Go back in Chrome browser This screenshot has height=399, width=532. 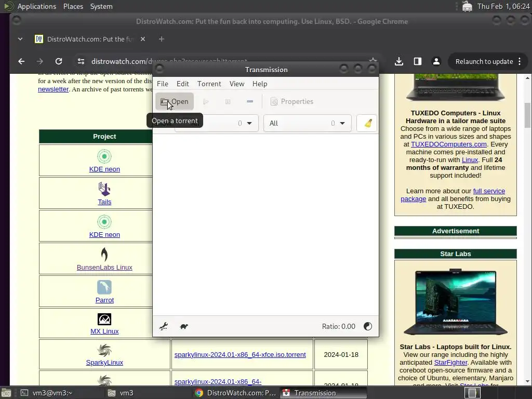point(21,61)
